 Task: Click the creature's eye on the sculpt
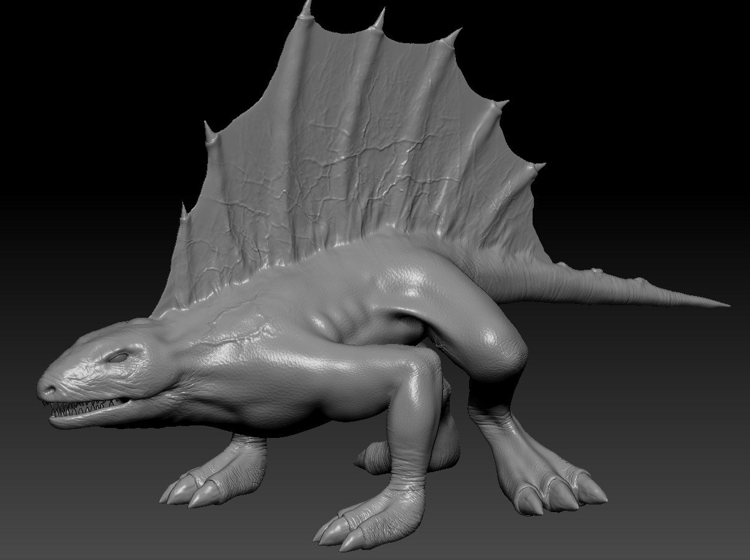point(118,358)
